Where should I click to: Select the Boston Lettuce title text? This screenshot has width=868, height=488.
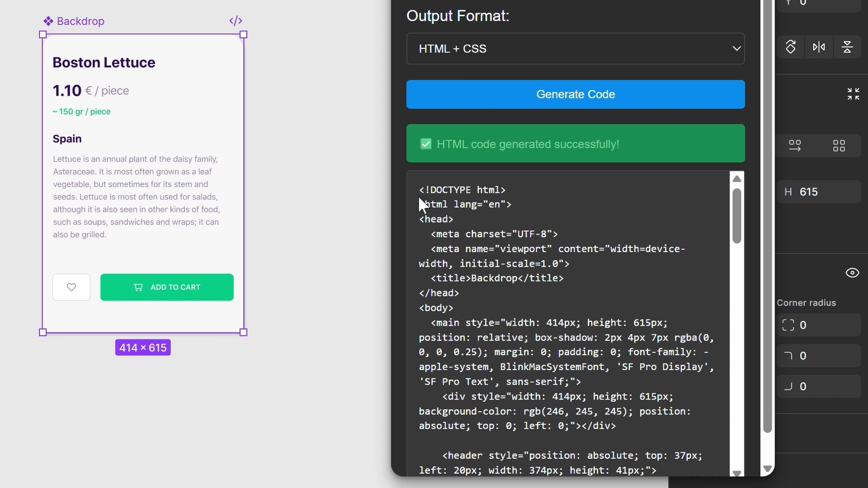[104, 62]
